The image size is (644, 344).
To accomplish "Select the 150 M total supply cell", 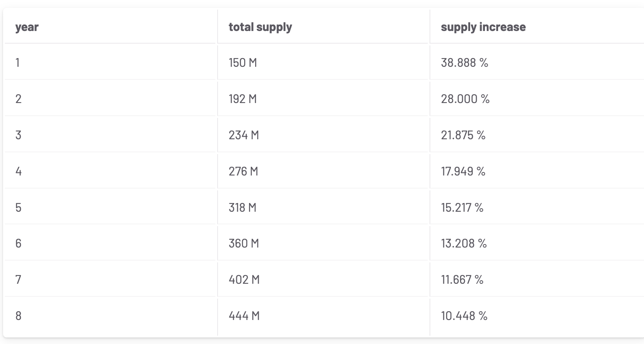I will [242, 63].
